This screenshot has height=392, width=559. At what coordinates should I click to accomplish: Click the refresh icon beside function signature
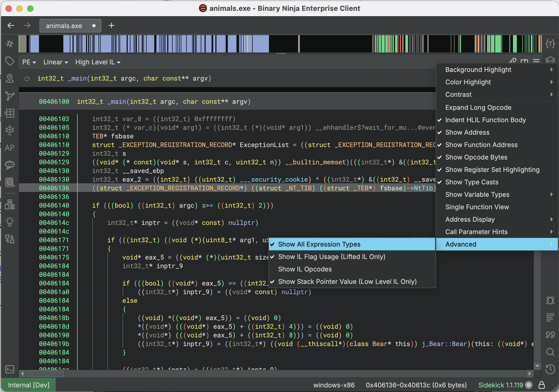pyautogui.click(x=27, y=79)
